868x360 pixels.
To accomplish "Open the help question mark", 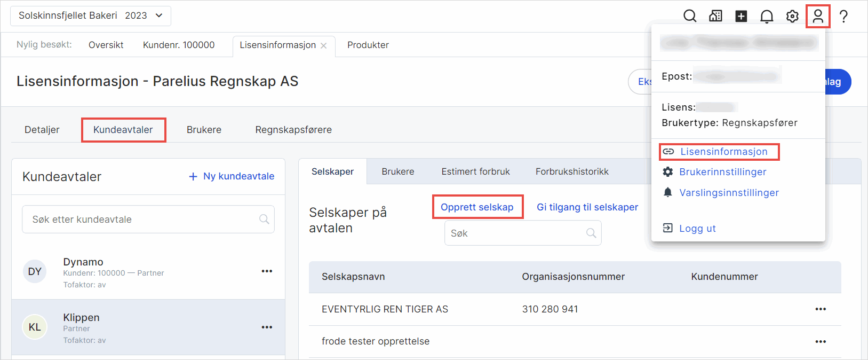I will [843, 16].
